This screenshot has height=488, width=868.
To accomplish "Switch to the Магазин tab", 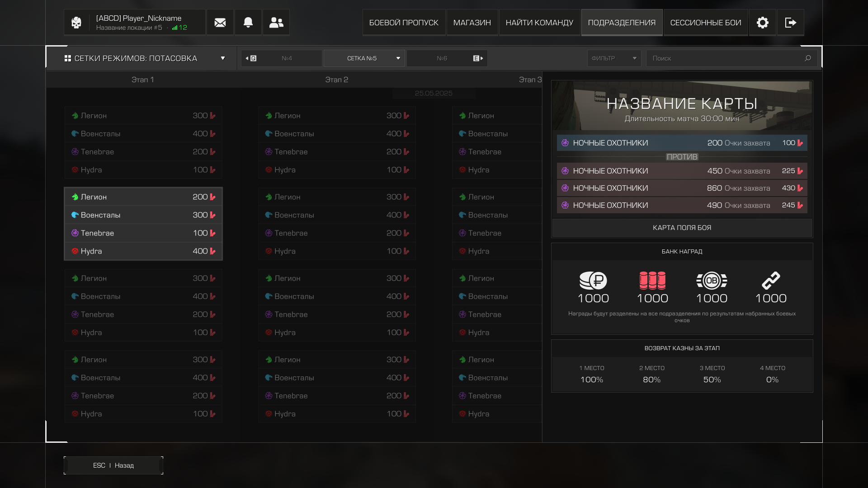I will [x=472, y=23].
